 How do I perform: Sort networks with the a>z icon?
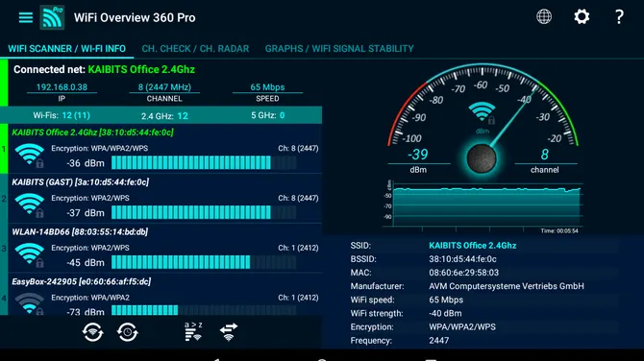pyautogui.click(x=193, y=331)
